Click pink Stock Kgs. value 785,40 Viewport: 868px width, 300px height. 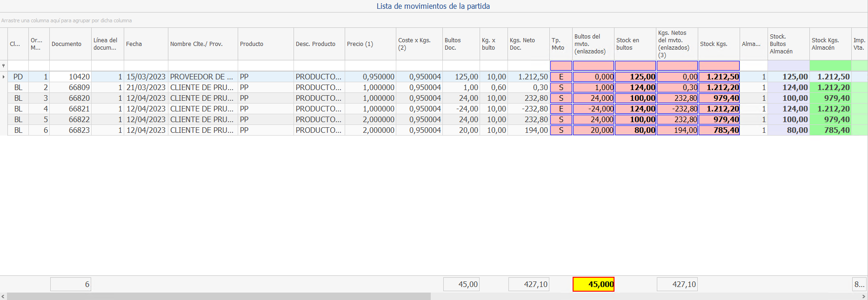(719, 130)
